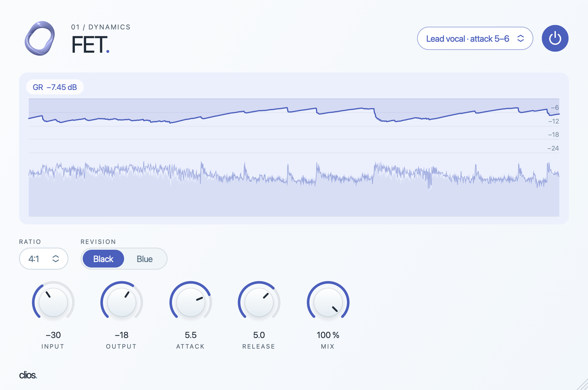The height and width of the screenshot is (390, 588).
Task: Open the 4:1 ratio dropdown
Action: (x=44, y=259)
